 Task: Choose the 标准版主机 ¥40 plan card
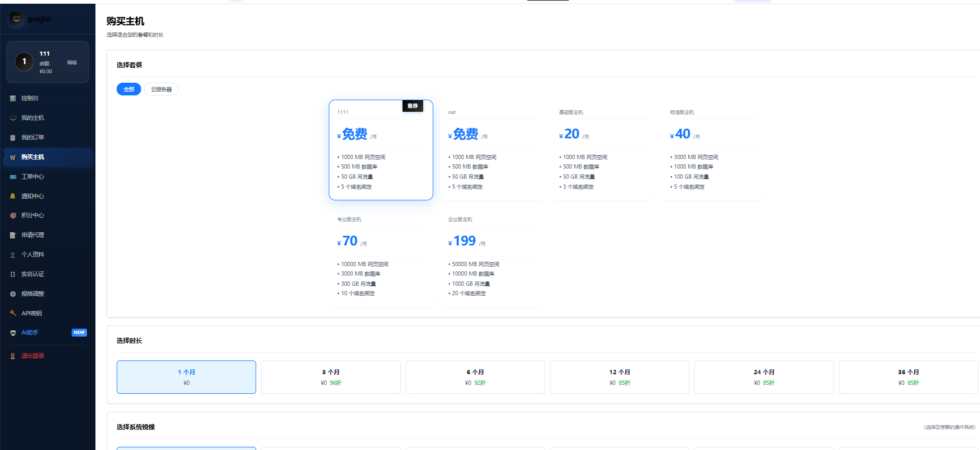tap(714, 151)
